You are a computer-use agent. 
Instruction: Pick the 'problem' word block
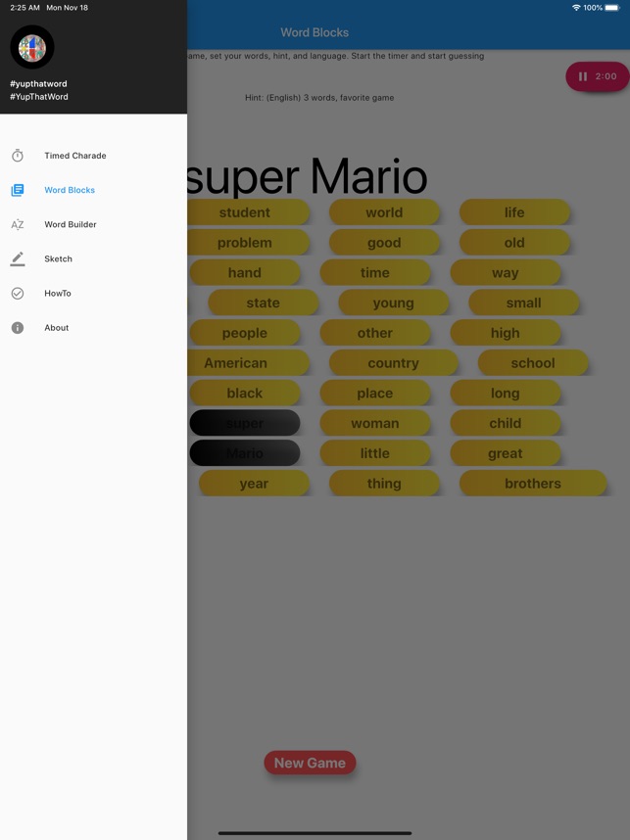point(248,242)
